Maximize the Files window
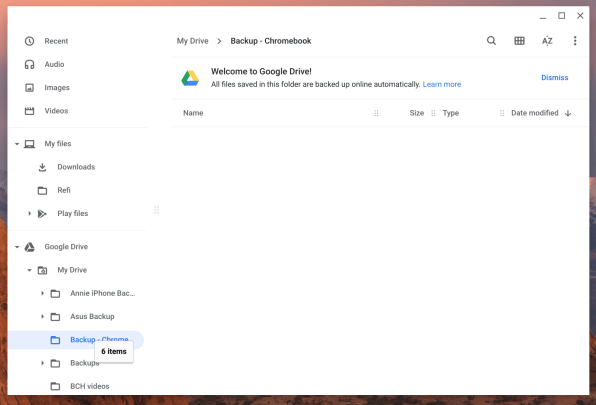Image resolution: width=596 pixels, height=405 pixels. point(561,16)
